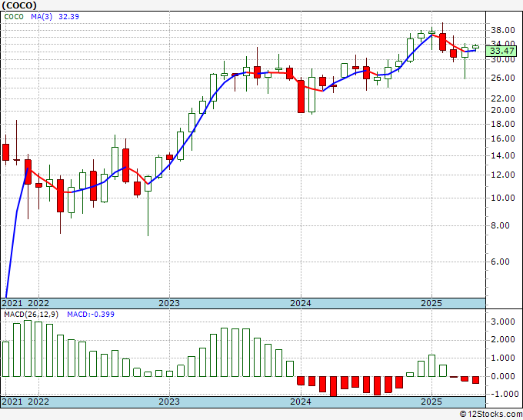523x420 pixels.
Task: Click the 10.00 price axis label
Action: point(502,198)
